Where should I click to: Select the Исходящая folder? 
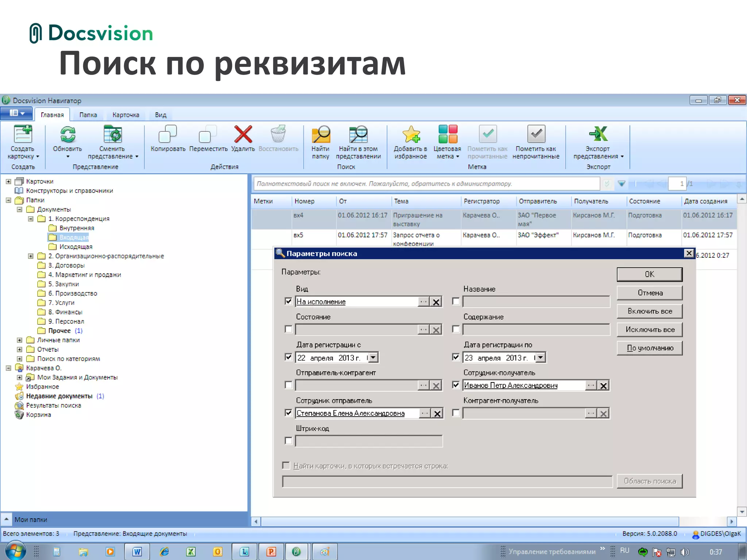pos(76,246)
